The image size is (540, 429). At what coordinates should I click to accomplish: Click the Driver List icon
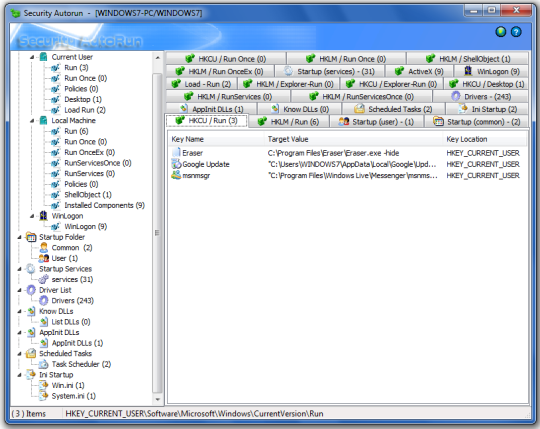31,290
